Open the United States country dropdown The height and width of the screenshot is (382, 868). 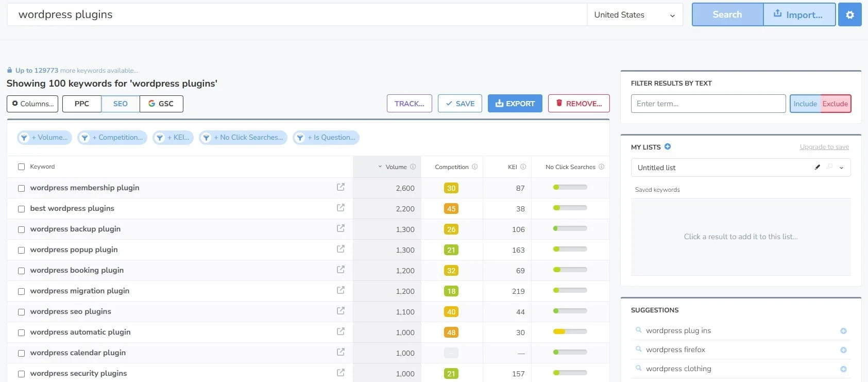[x=635, y=14]
